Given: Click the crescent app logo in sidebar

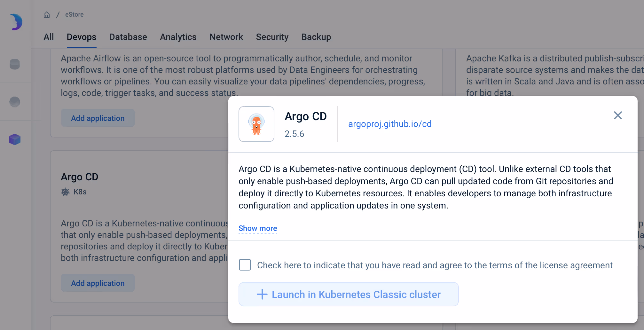Looking at the screenshot, I should [16, 22].
